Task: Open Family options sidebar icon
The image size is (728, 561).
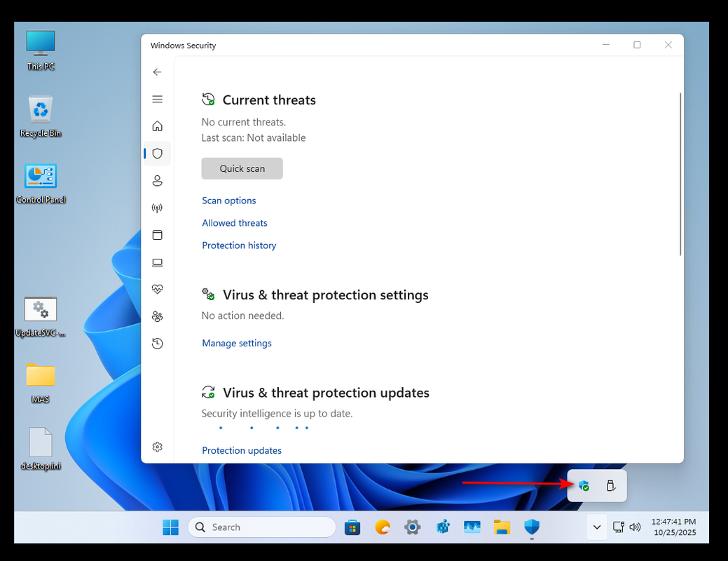Action: coord(158,316)
